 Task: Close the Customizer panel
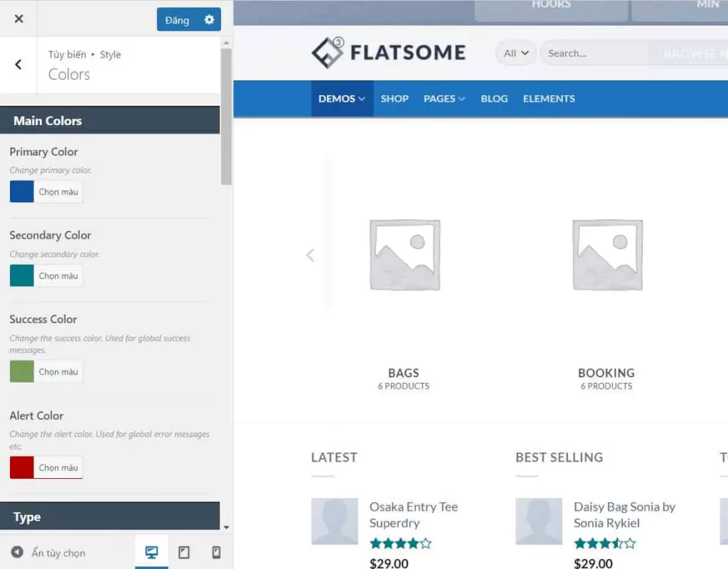(18, 18)
